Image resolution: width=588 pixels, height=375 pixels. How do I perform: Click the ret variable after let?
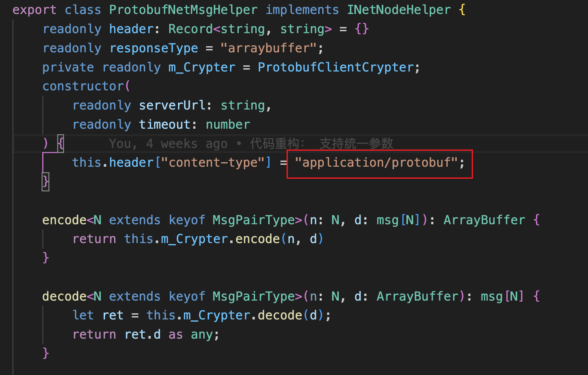[x=113, y=315]
